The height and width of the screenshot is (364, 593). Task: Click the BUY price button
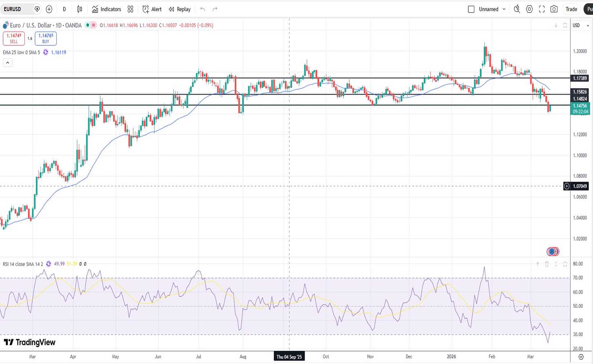point(46,38)
